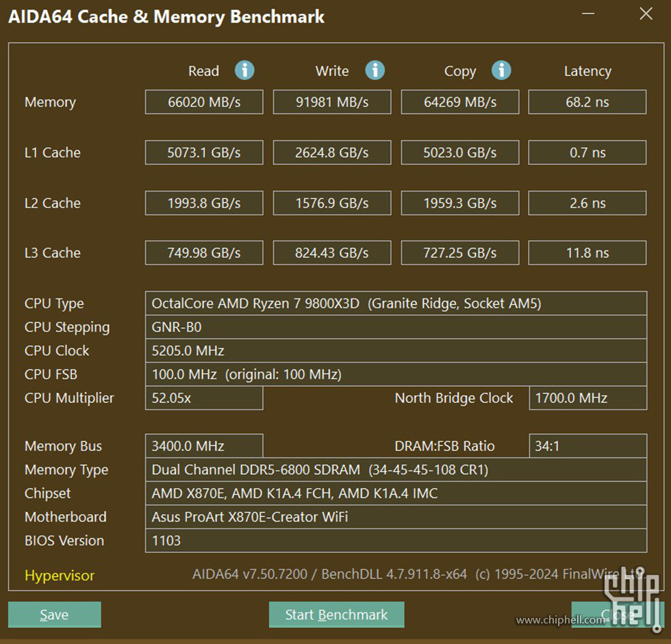
Task: Select Memory Latency value 68.2 ns
Action: click(587, 102)
